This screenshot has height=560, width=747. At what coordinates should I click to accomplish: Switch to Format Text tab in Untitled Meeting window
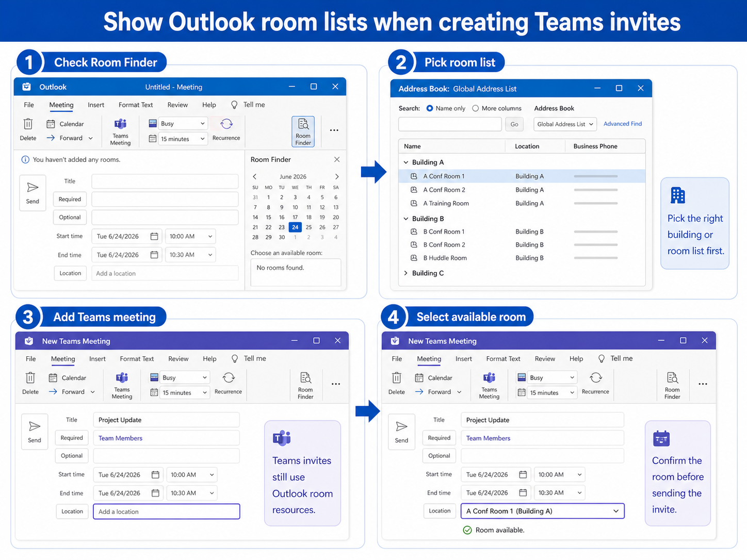(x=136, y=105)
